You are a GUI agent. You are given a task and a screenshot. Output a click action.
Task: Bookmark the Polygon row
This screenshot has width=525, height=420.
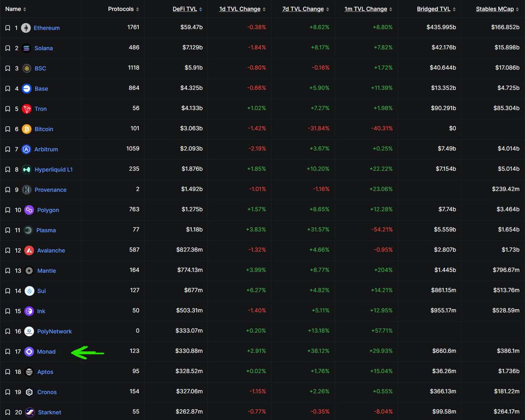[x=7, y=210]
